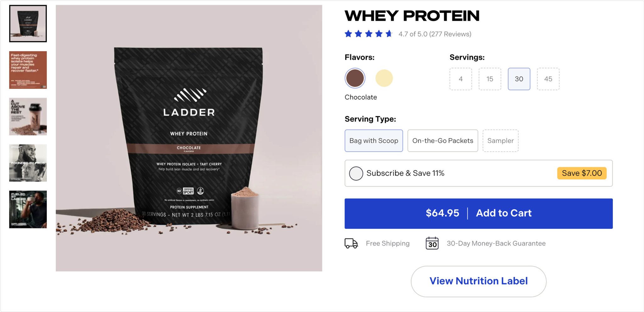The height and width of the screenshot is (312, 644).
Task: Choose the 45 servings option
Action: click(x=548, y=79)
